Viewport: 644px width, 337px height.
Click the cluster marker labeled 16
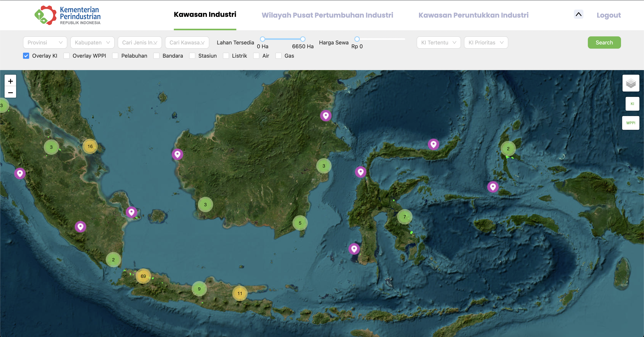tap(90, 146)
